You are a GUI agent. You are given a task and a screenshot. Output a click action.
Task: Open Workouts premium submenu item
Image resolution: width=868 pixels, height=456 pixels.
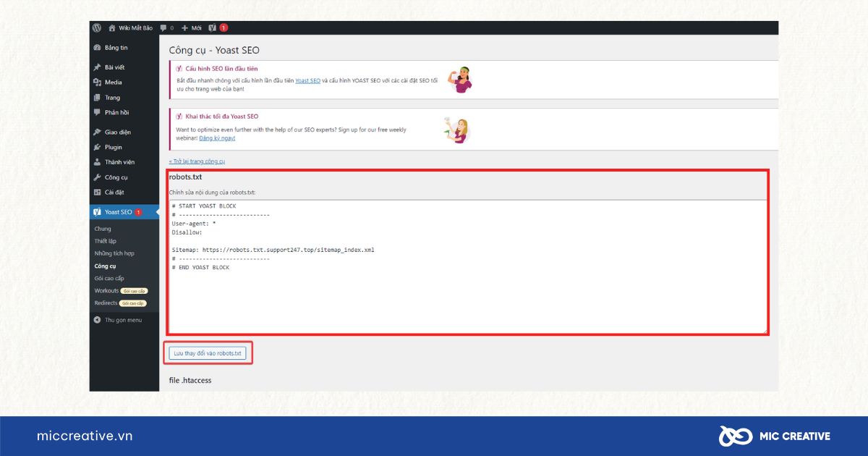point(106,291)
